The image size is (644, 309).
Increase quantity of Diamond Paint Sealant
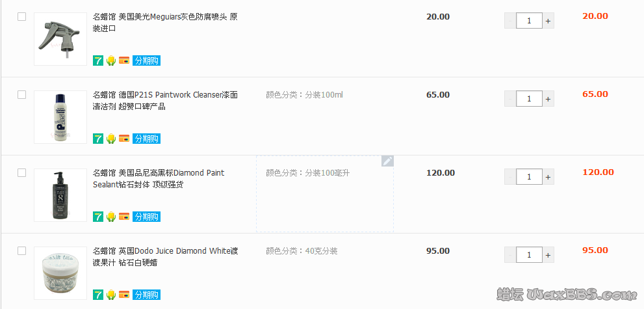(548, 177)
